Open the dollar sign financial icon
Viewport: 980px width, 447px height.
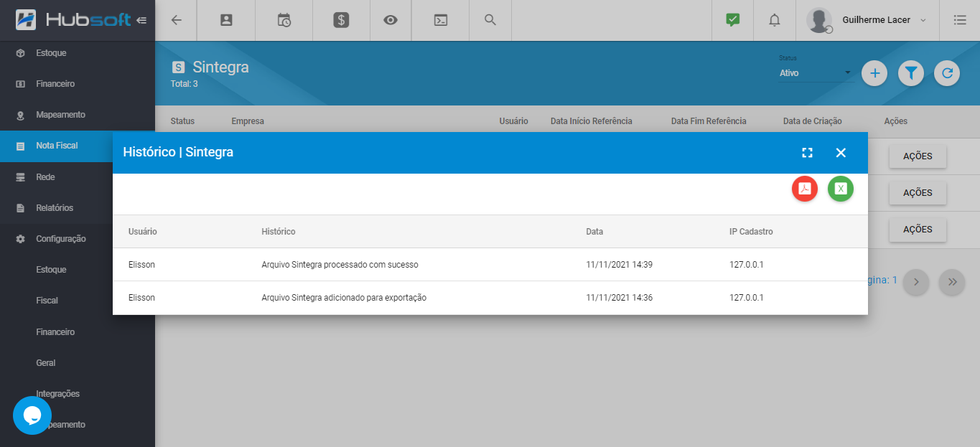click(341, 20)
